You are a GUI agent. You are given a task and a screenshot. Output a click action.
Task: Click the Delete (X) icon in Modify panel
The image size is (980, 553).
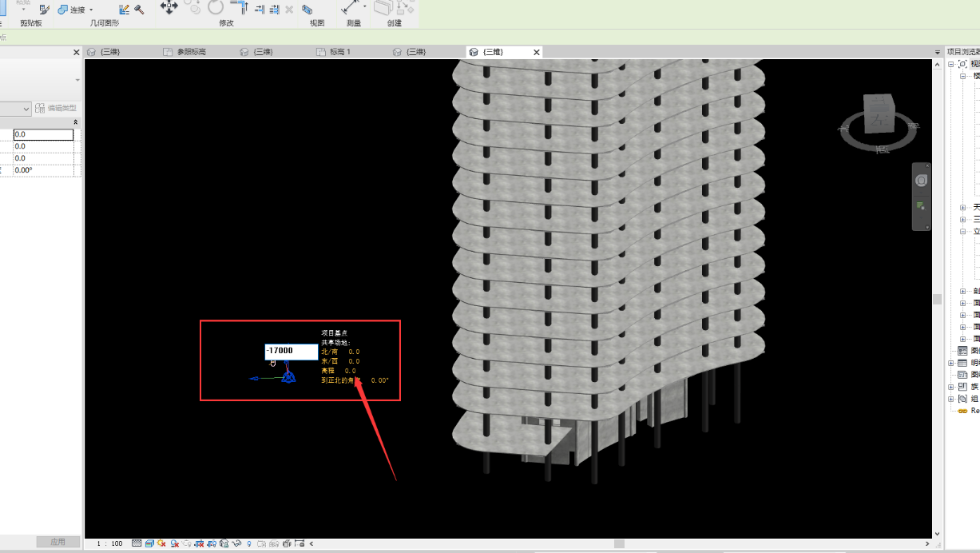click(x=288, y=10)
